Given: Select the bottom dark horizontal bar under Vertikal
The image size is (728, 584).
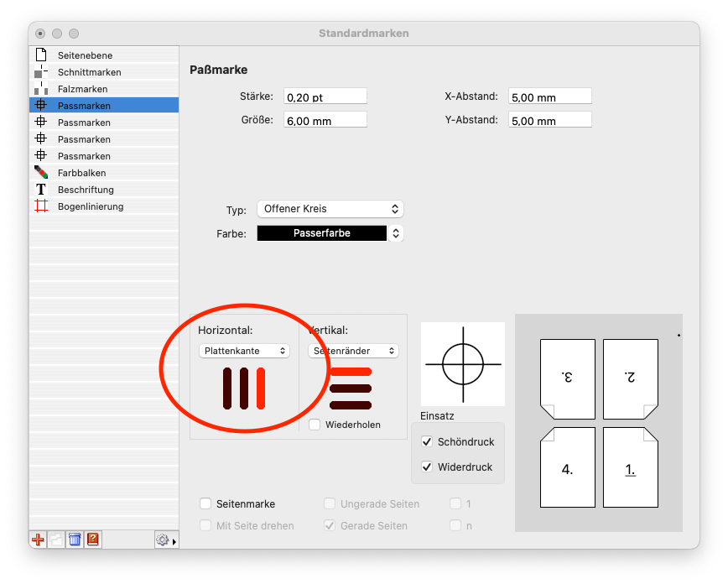Looking at the screenshot, I should 351,405.
